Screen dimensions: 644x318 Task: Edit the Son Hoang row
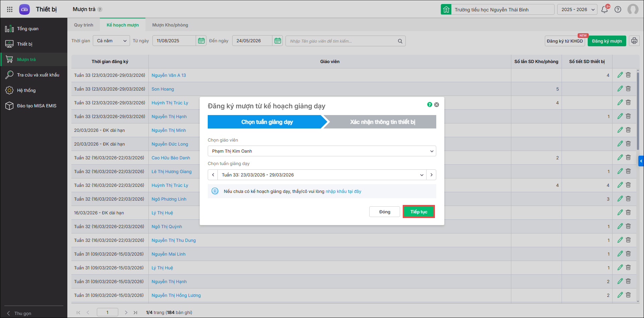(620, 89)
